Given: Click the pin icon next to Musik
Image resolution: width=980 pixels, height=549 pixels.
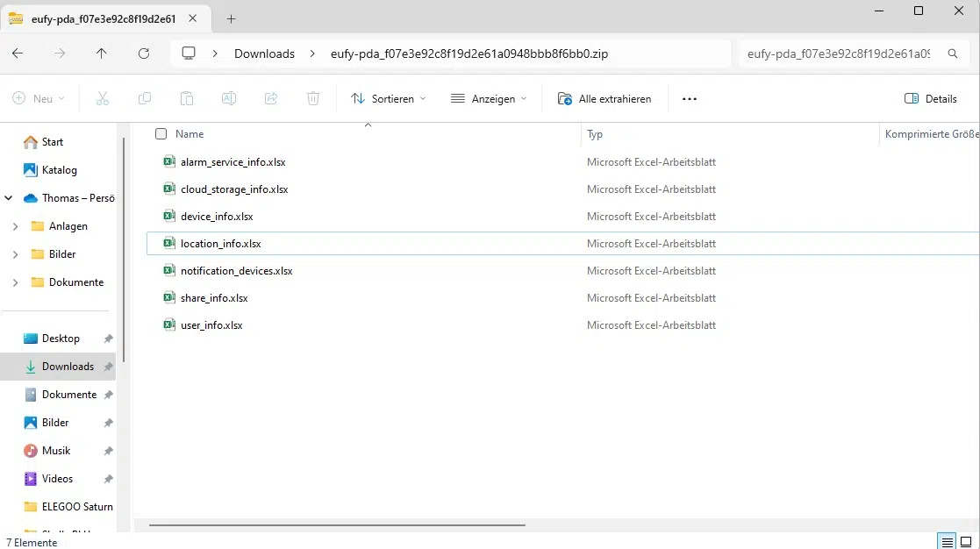Looking at the screenshot, I should (108, 451).
